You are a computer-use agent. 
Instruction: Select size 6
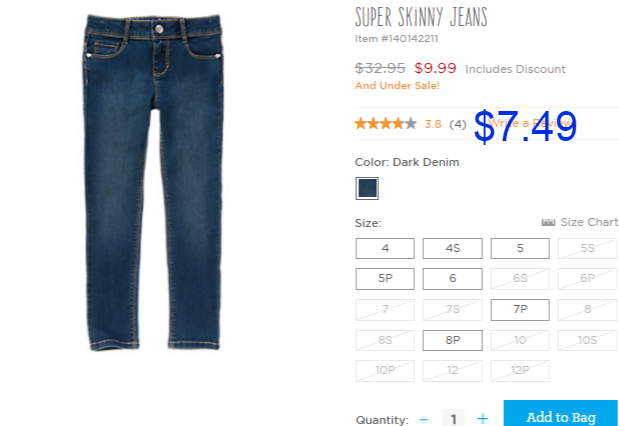(x=452, y=279)
